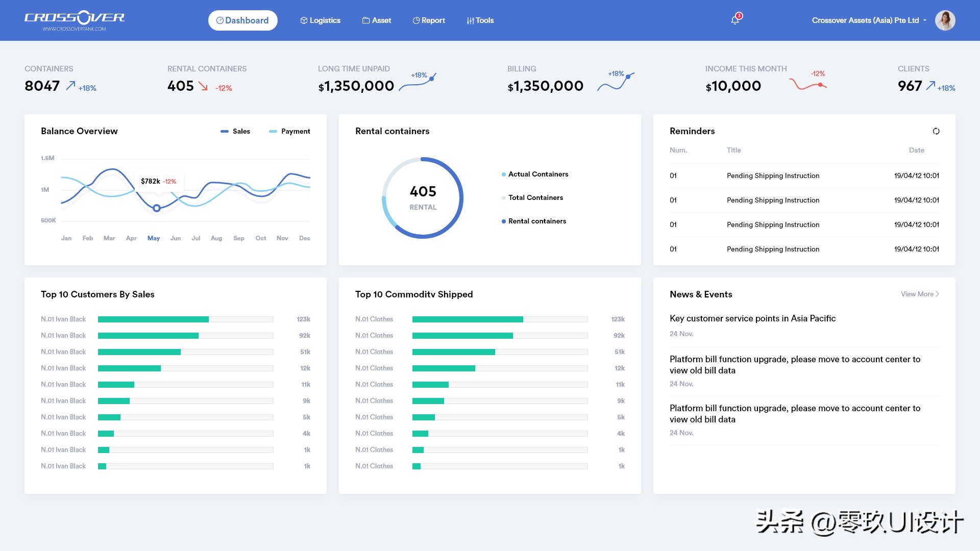This screenshot has height=551, width=980.
Task: Click the Containers upward trend arrow
Action: (70, 86)
